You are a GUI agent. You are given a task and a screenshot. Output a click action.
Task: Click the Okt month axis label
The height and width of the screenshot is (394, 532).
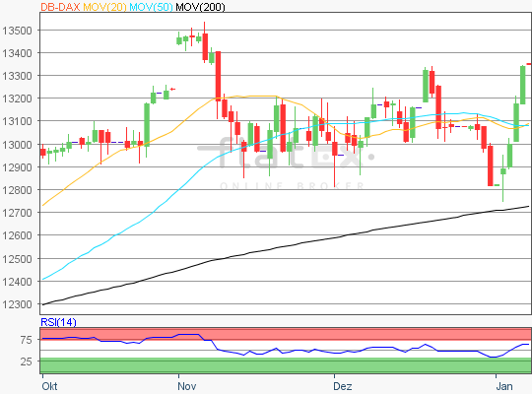49,386
